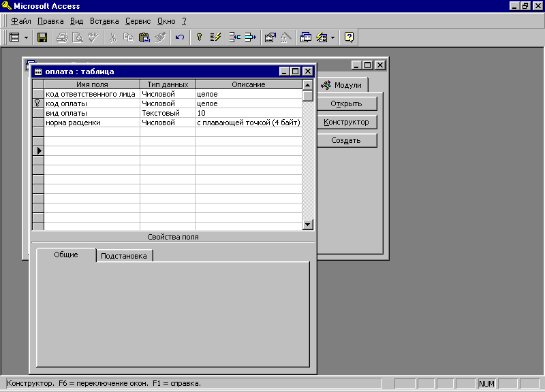Click the primary key row selector of 'код оплаты'
Viewport: 545px width, 392px height.
38,103
